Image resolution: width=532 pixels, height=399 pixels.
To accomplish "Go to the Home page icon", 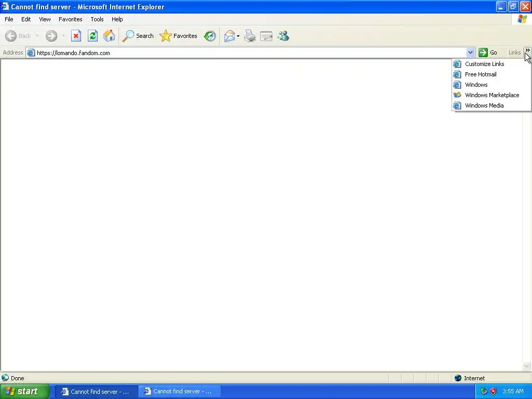I will click(109, 36).
